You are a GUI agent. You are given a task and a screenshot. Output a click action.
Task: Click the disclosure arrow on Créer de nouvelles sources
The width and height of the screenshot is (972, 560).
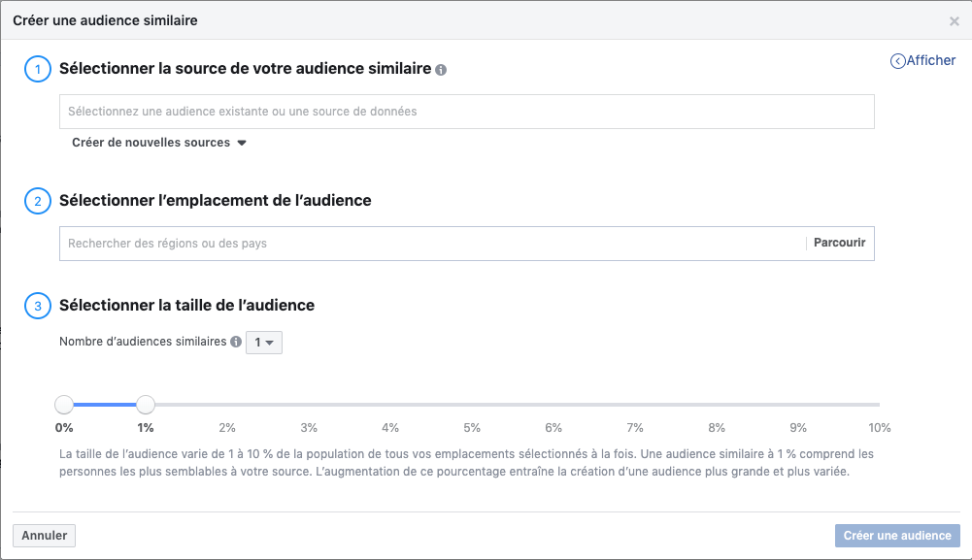pos(241,142)
